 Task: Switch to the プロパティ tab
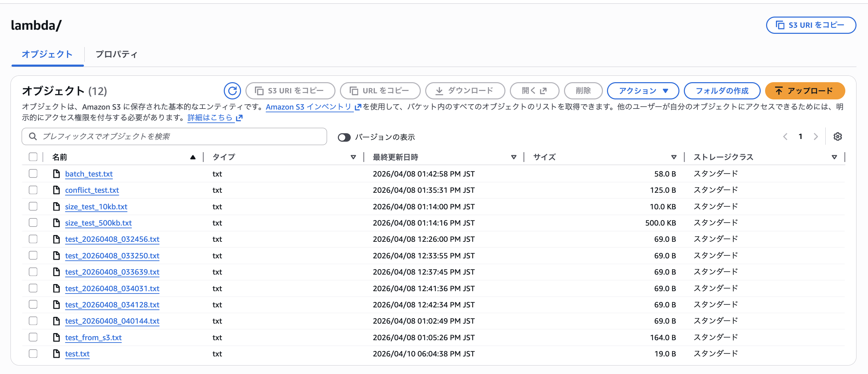pos(116,54)
